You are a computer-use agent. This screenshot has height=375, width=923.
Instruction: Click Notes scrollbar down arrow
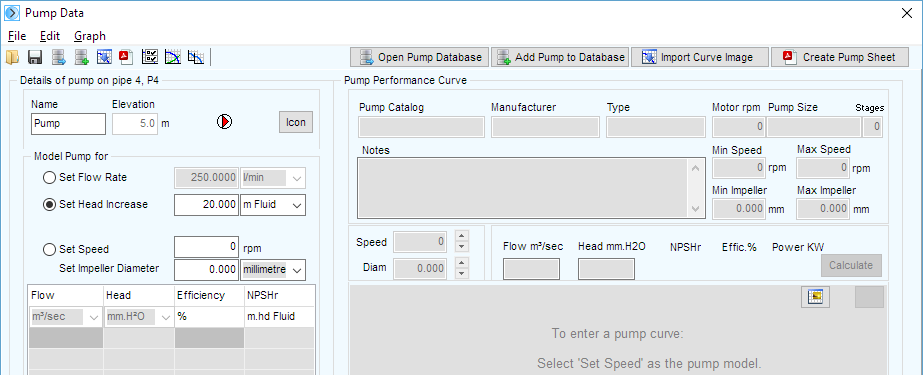click(x=695, y=208)
